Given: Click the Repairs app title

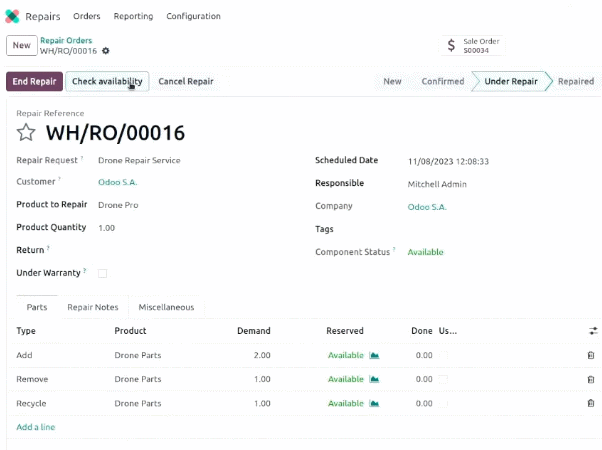Looking at the screenshot, I should (x=43, y=17).
